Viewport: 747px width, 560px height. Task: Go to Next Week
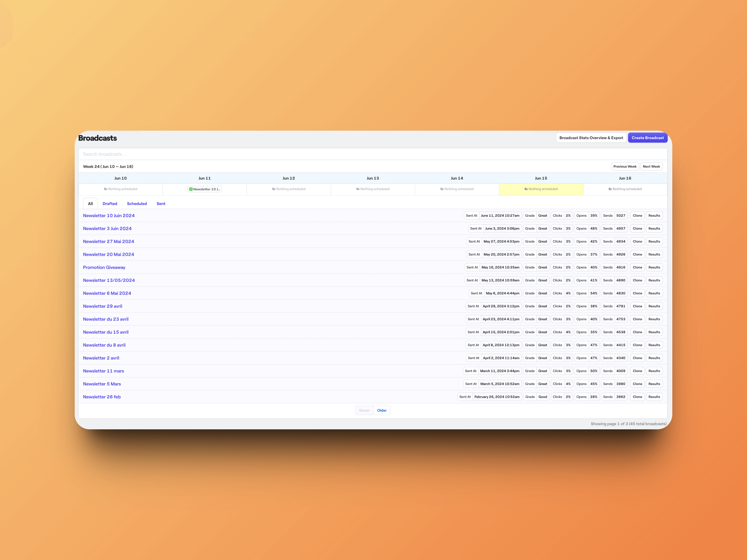coord(651,166)
